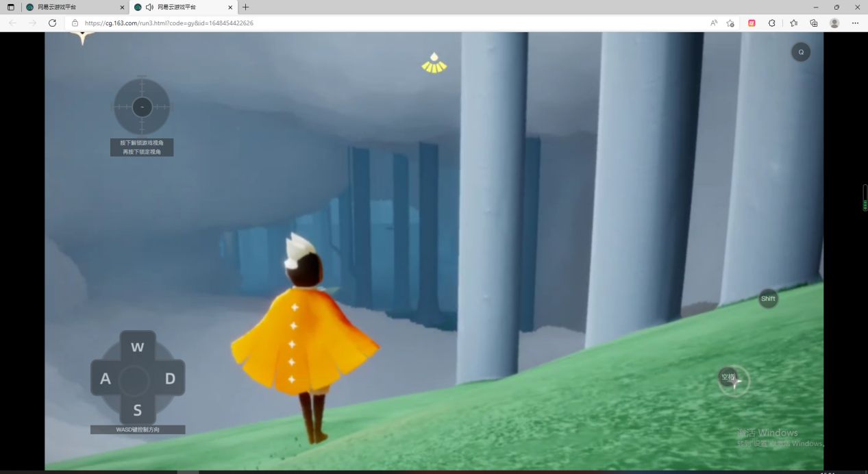Viewport: 868px width, 474px height.
Task: Add this page to favorites
Action: [x=730, y=23]
